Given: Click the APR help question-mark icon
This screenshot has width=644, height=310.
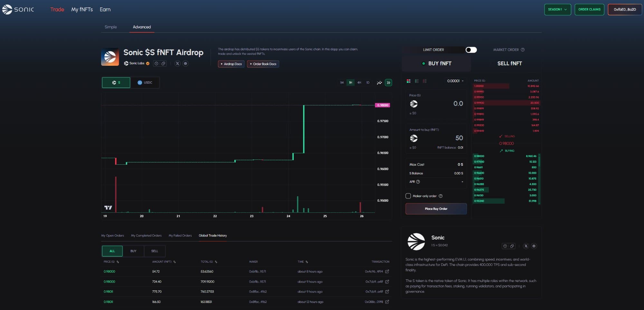Looking at the screenshot, I should click(x=418, y=182).
